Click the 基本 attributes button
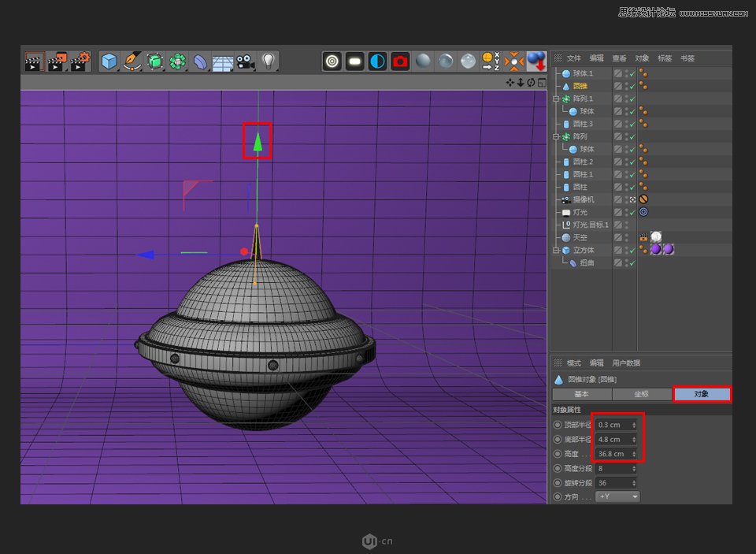Viewport: 756px width, 554px height. [580, 394]
